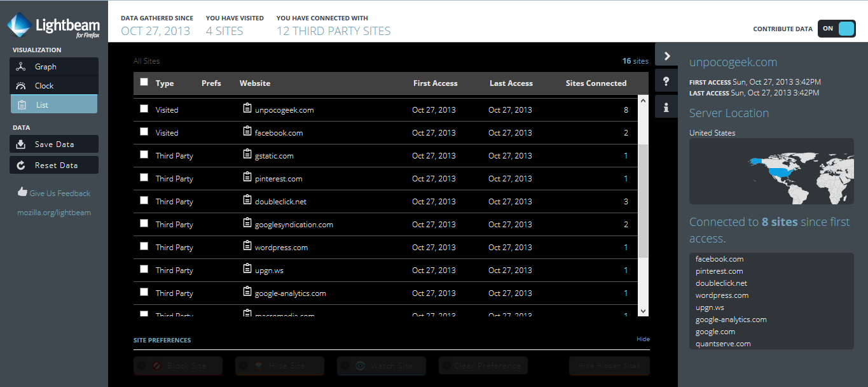Sort by the Type column header
The width and height of the screenshot is (868, 387).
click(x=165, y=83)
